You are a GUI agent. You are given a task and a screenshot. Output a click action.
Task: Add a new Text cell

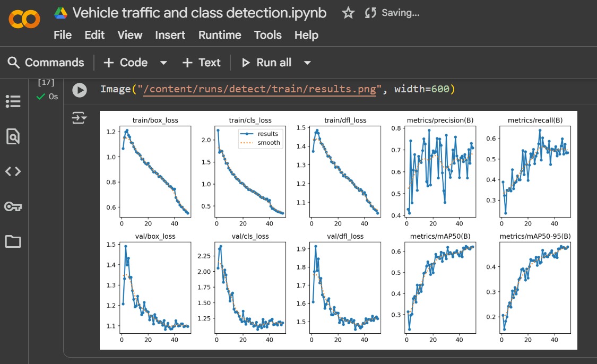point(202,63)
